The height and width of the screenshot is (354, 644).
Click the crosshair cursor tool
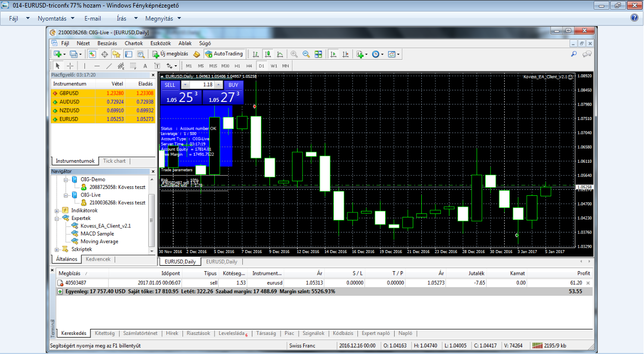click(x=70, y=66)
